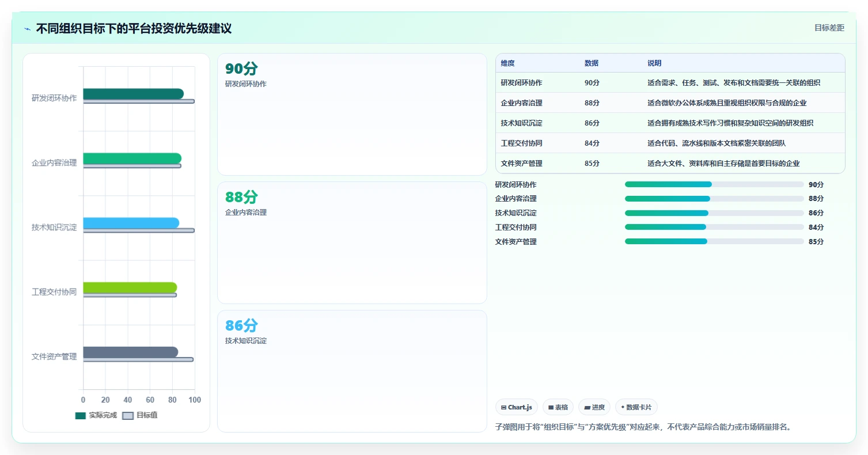This screenshot has width=868, height=455.
Task: Click the 84分 cell in the table
Action: click(x=592, y=143)
